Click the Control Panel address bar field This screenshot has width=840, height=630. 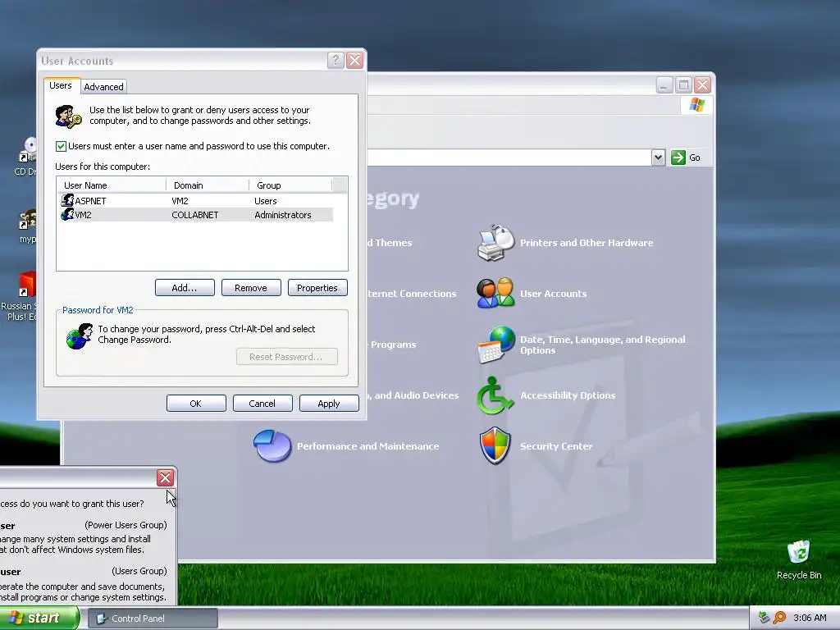click(509, 157)
